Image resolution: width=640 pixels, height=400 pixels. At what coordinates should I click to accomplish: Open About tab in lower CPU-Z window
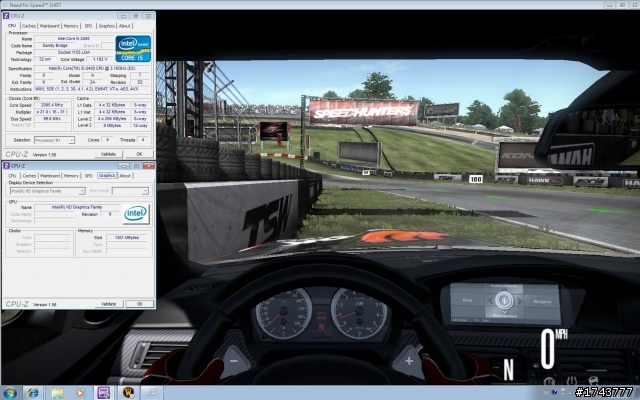[125, 176]
